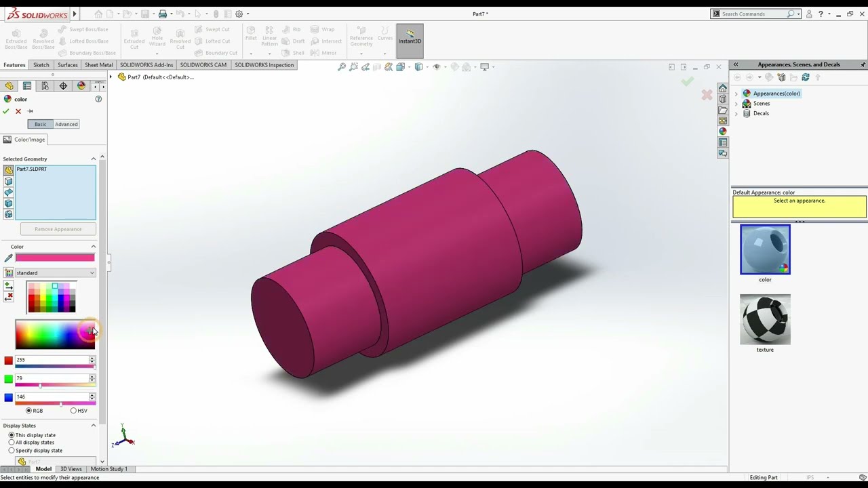Choose the Select Surfaces geometry filter
Image resolution: width=868 pixels, height=488 pixels.
pos(8,192)
